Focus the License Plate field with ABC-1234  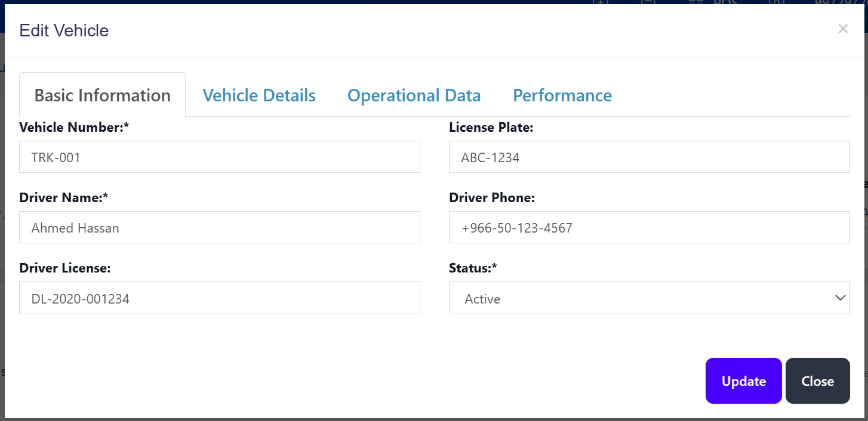pyautogui.click(x=649, y=157)
